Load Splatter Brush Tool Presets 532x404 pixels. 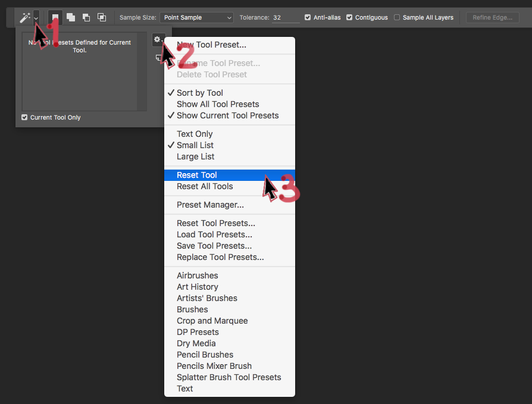[230, 377]
